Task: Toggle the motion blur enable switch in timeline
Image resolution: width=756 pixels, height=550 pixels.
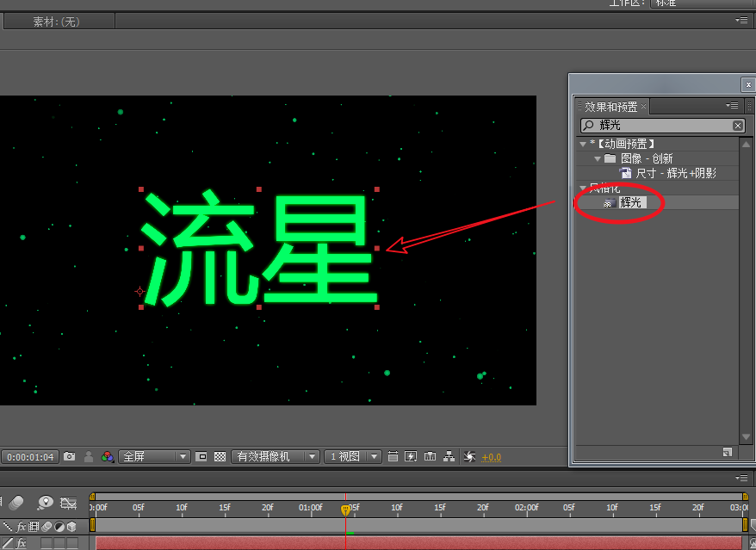Action: pyautogui.click(x=16, y=503)
